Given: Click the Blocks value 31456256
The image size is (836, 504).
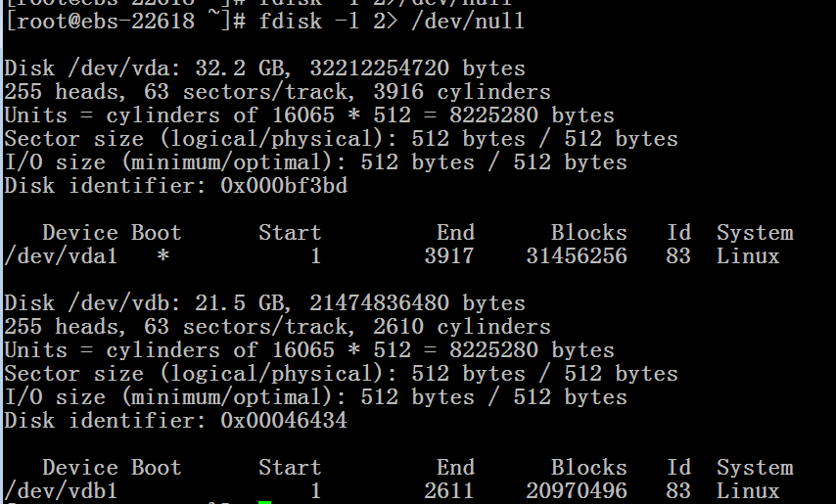Looking at the screenshot, I should pos(577,256).
